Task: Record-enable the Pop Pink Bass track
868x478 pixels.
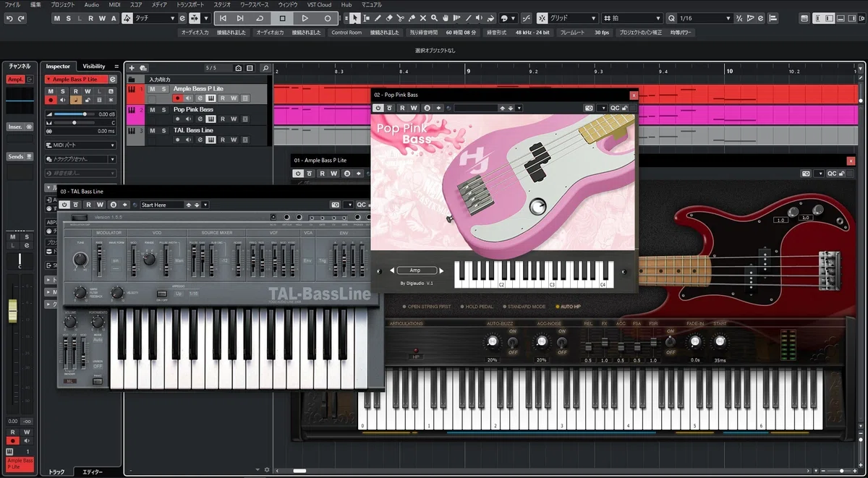Action: click(177, 119)
